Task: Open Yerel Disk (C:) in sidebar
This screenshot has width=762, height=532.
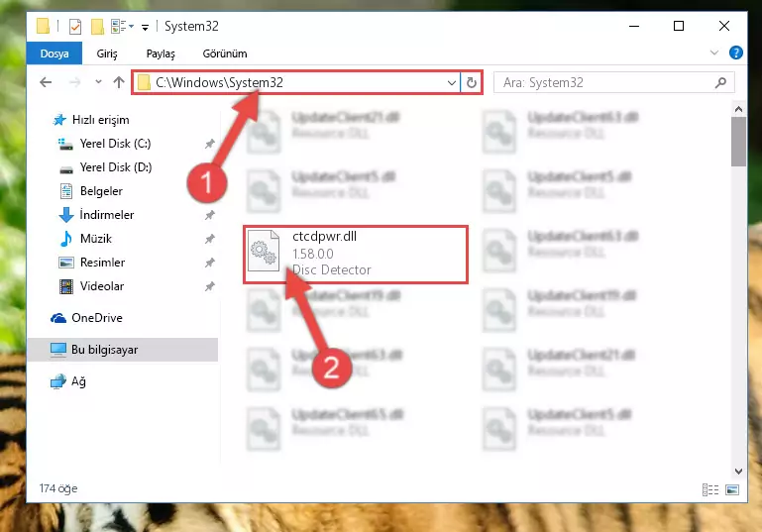Action: coord(115,144)
